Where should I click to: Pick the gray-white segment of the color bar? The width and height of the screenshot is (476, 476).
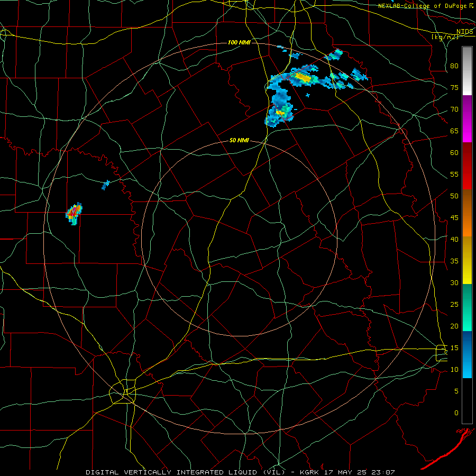point(467,71)
